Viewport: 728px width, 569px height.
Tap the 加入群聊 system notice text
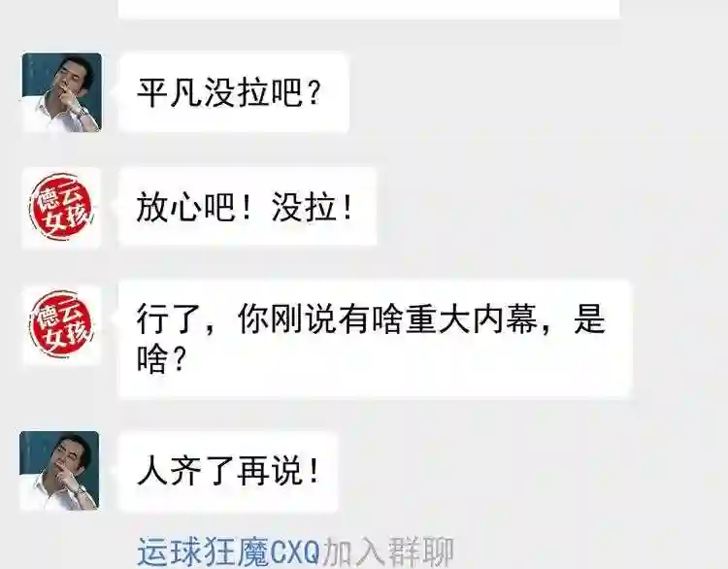[x=387, y=552]
